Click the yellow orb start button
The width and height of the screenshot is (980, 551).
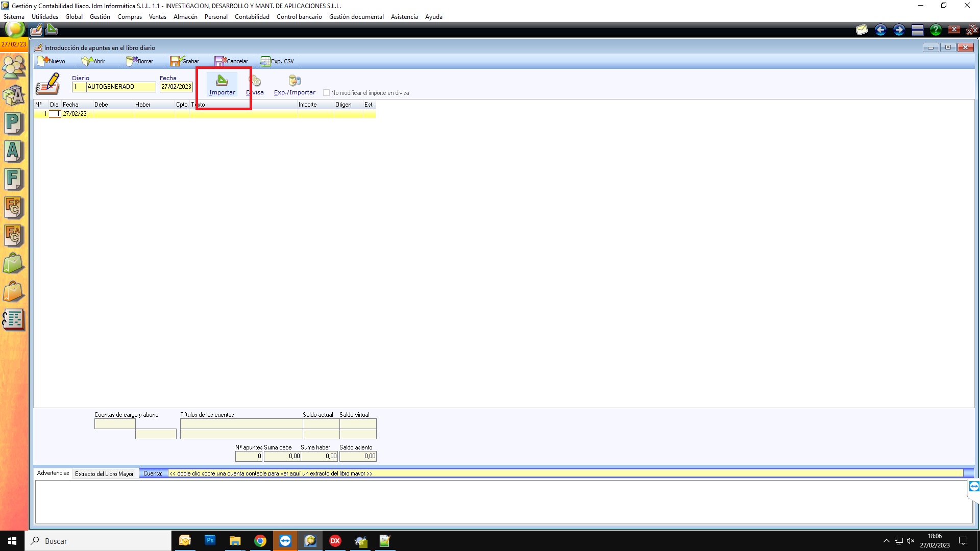point(15,29)
